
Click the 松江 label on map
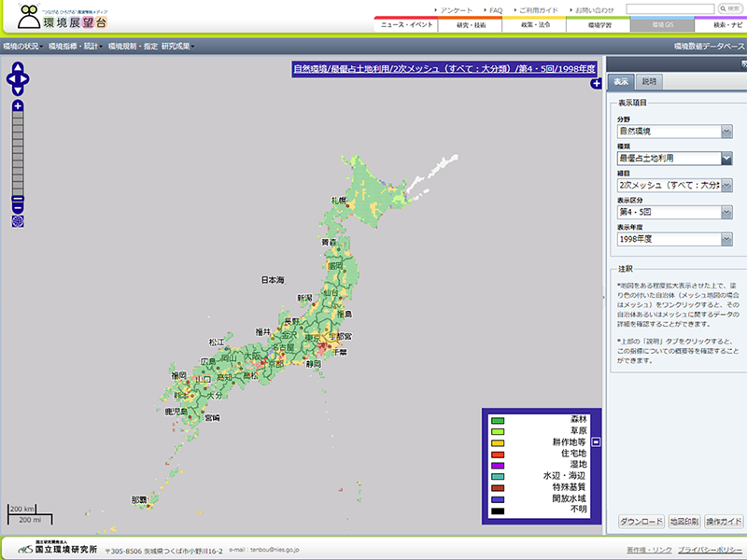[217, 343]
